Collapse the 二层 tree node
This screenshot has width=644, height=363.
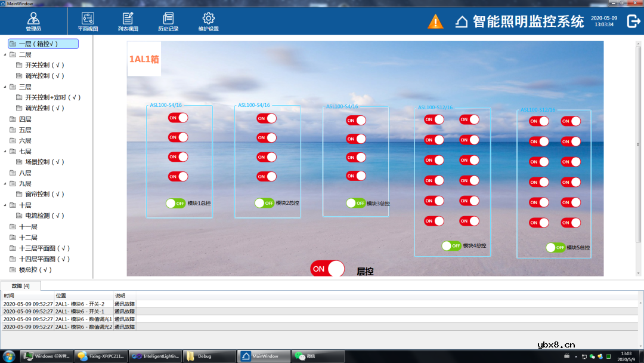[5, 54]
